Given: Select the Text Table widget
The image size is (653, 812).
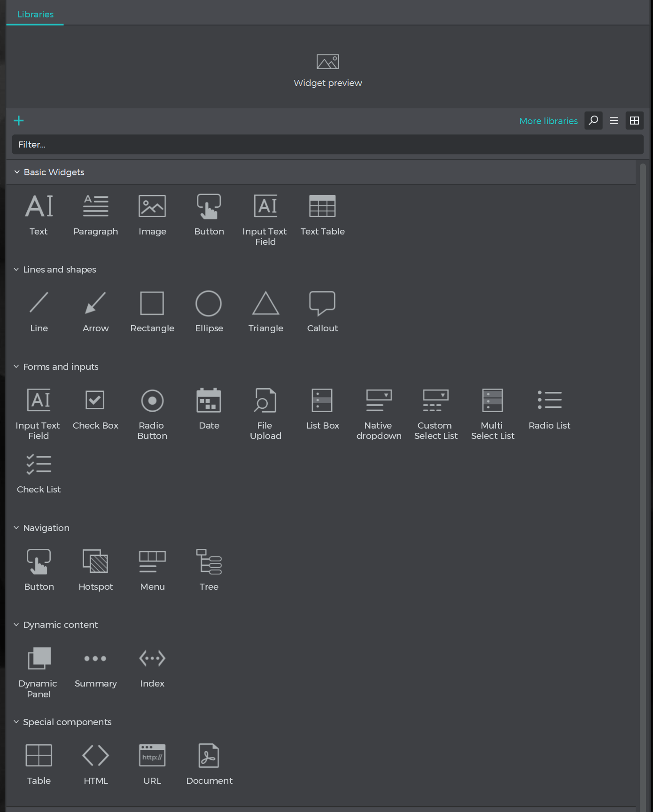Looking at the screenshot, I should coord(322,207).
